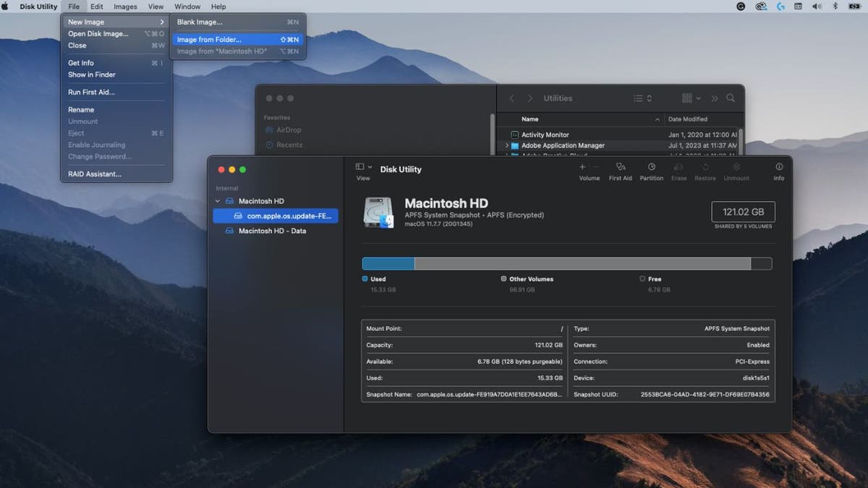Screen dimensions: 868x488
Task: Click the Restore toolbar icon
Action: [x=705, y=167]
